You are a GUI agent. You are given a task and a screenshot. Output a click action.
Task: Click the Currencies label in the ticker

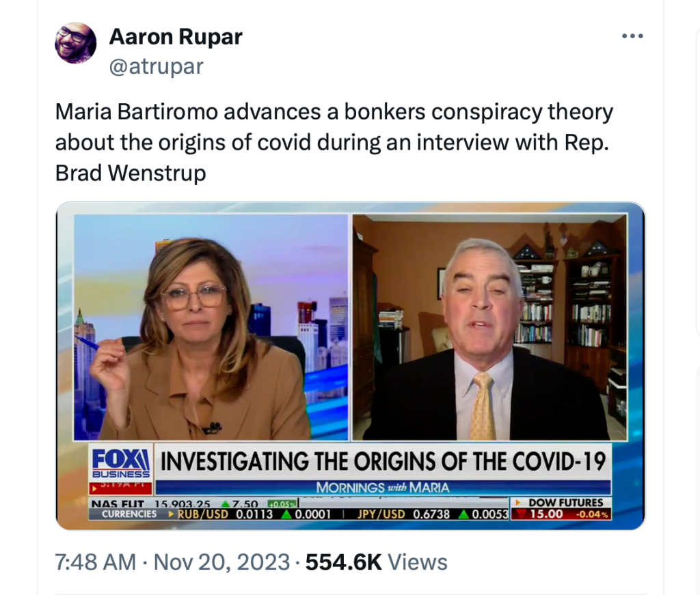(129, 514)
